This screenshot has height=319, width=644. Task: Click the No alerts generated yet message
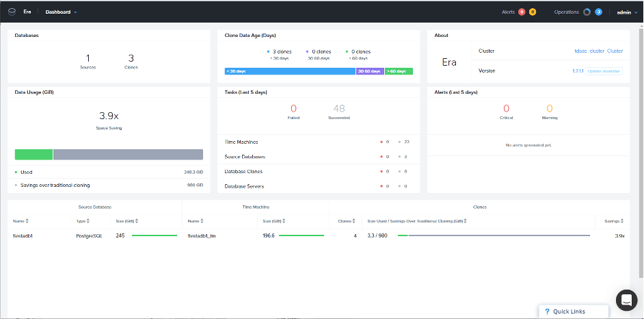pos(528,145)
